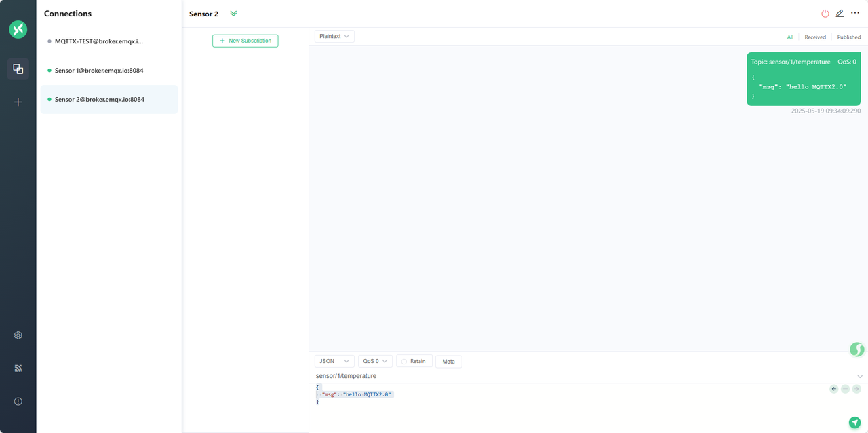
Task: Click the Meta button
Action: tap(448, 361)
